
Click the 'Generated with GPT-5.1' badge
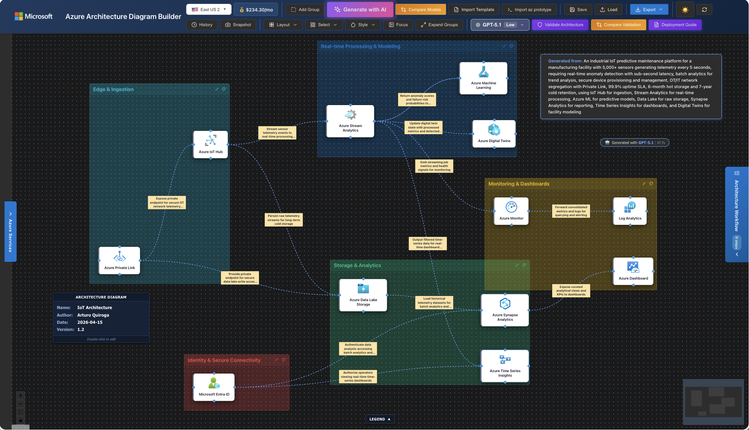634,142
